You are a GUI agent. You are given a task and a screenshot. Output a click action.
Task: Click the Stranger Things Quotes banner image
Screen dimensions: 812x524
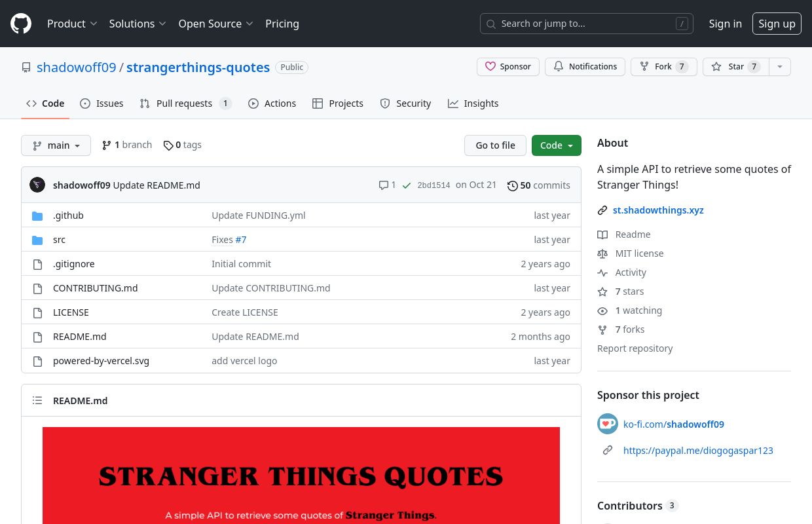click(x=301, y=476)
